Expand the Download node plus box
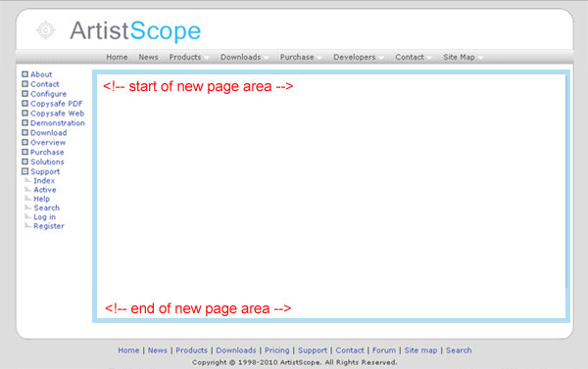Viewport: 588px width, 369px height. click(24, 132)
